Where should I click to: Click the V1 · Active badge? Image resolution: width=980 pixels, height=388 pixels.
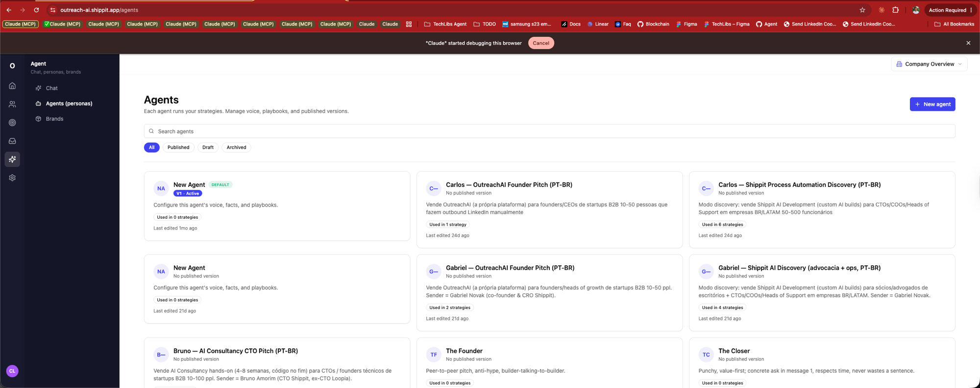pyautogui.click(x=188, y=193)
